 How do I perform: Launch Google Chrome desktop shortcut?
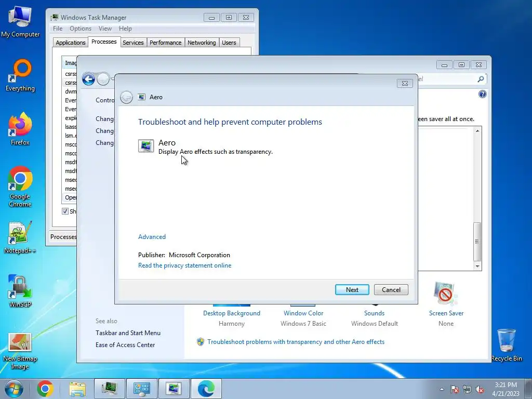[20, 187]
